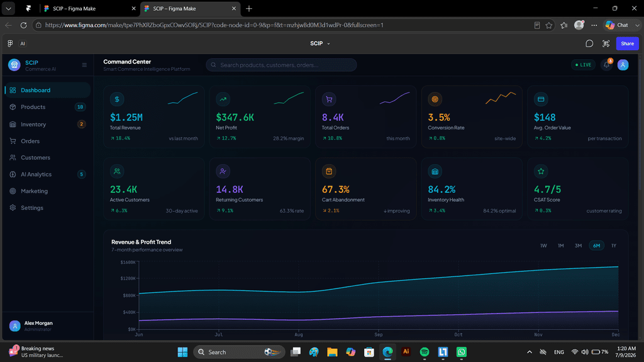The image size is (644, 362).
Task: Open the browser tab list chevron
Action: (8, 8)
